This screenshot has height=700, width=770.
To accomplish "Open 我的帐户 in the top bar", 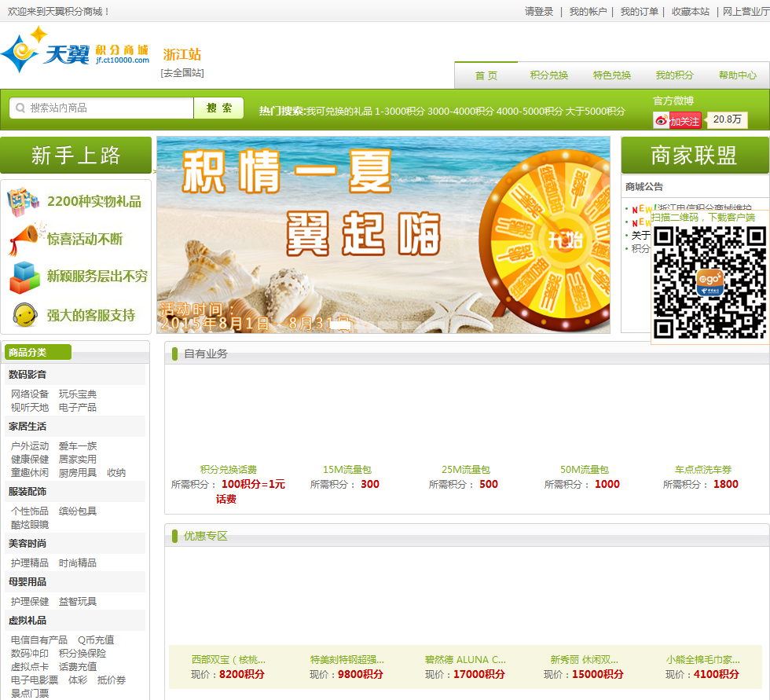I will coord(588,11).
